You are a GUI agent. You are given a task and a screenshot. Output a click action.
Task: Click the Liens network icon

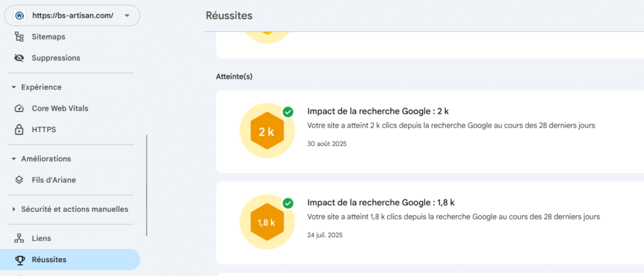(x=19, y=239)
